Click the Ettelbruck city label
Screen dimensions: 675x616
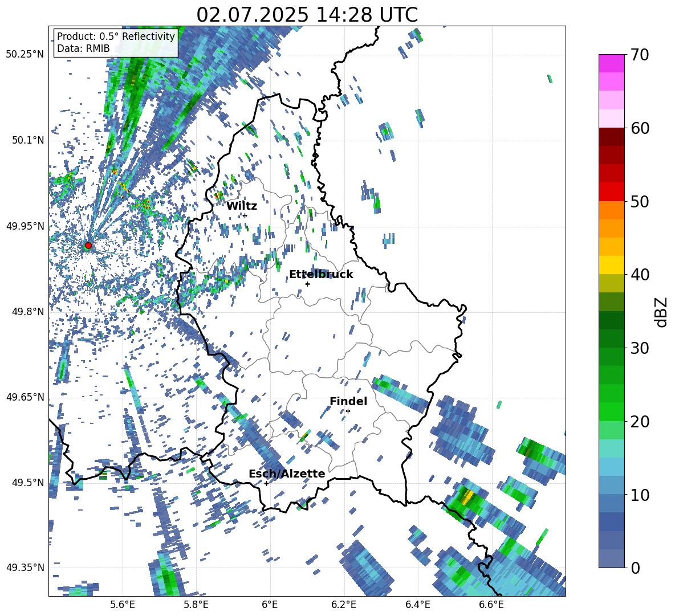(x=321, y=275)
